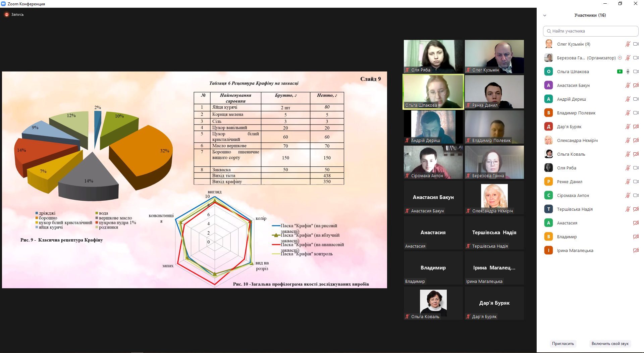644x353 pixels.
Task: Click Дар'я Буряк's muted microphone icon in list
Action: (x=628, y=127)
